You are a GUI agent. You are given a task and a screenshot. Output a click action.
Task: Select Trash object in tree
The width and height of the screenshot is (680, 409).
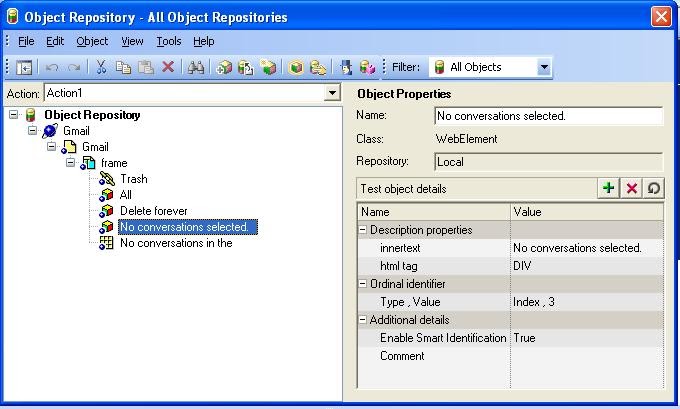click(134, 179)
